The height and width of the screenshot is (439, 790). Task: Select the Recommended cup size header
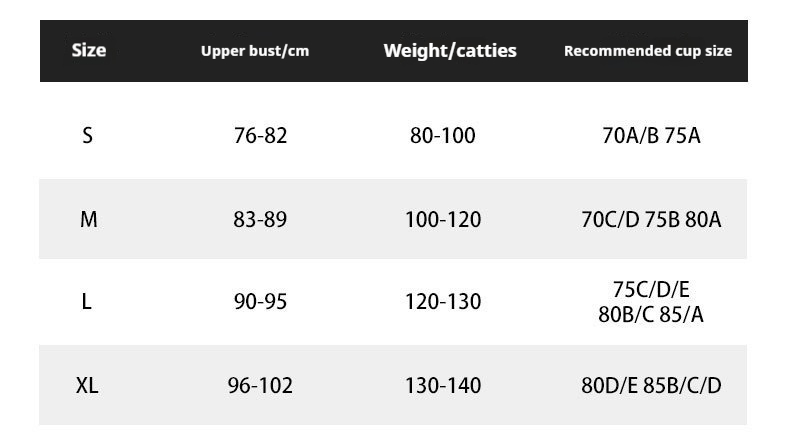coord(648,51)
